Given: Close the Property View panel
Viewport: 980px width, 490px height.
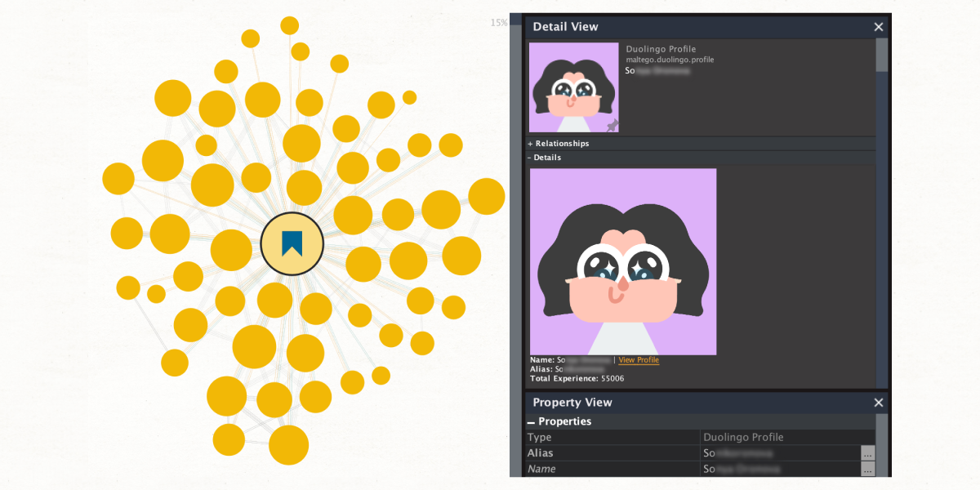Looking at the screenshot, I should pos(879,403).
